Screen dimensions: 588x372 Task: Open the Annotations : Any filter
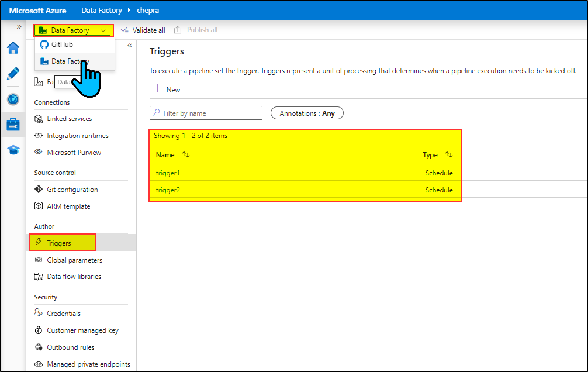[307, 113]
